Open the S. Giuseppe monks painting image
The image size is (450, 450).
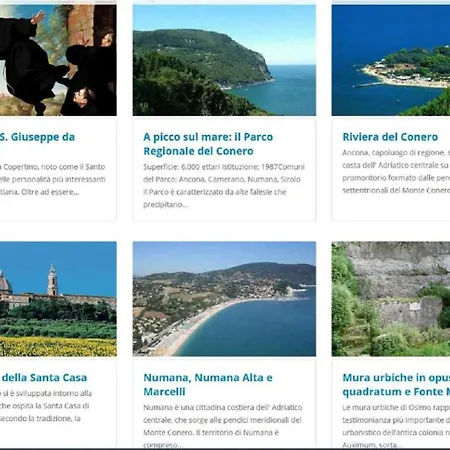(x=58, y=60)
